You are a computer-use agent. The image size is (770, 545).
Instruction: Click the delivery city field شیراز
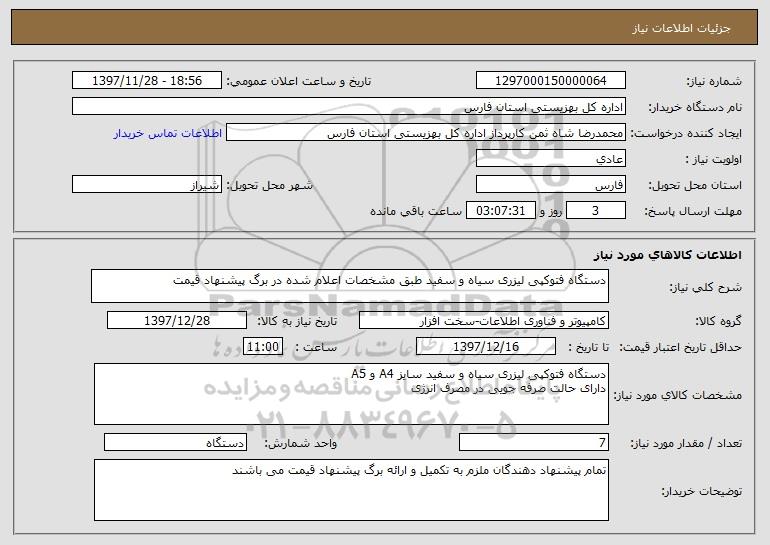[x=147, y=185]
